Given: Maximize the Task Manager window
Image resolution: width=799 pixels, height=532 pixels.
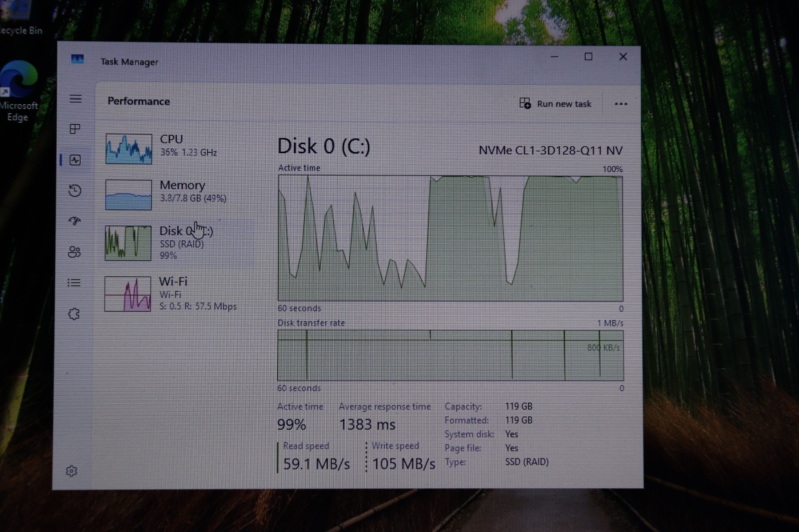Looking at the screenshot, I should pyautogui.click(x=588, y=56).
